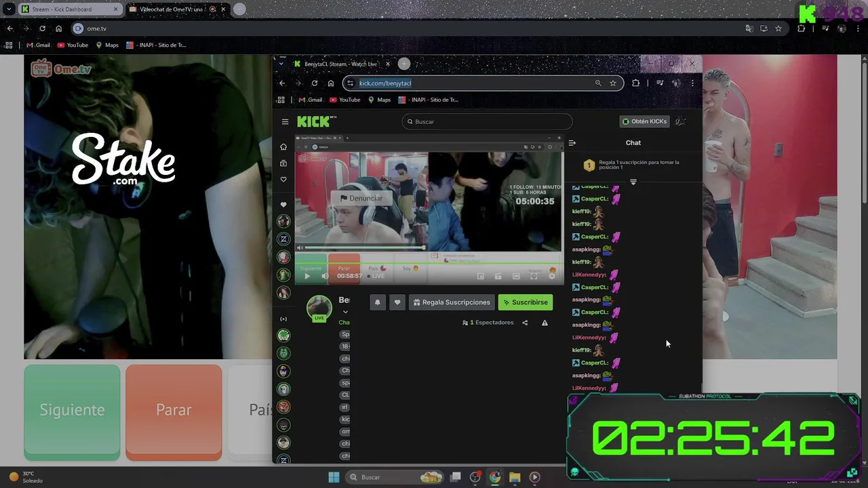
Task: Click Regala Suscripciones button
Action: (x=452, y=302)
